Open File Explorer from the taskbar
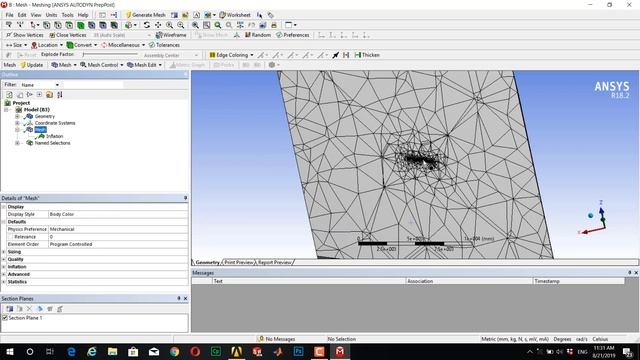The height and width of the screenshot is (360, 640). pos(113,351)
